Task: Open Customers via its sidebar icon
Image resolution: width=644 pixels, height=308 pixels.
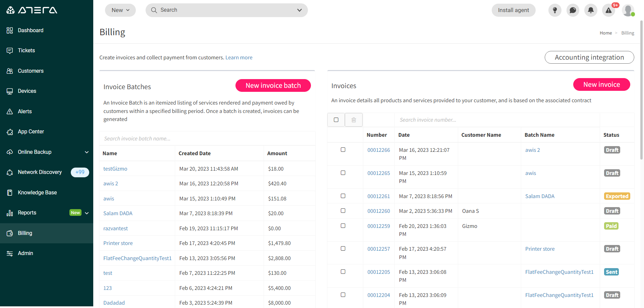Action: (x=10, y=71)
